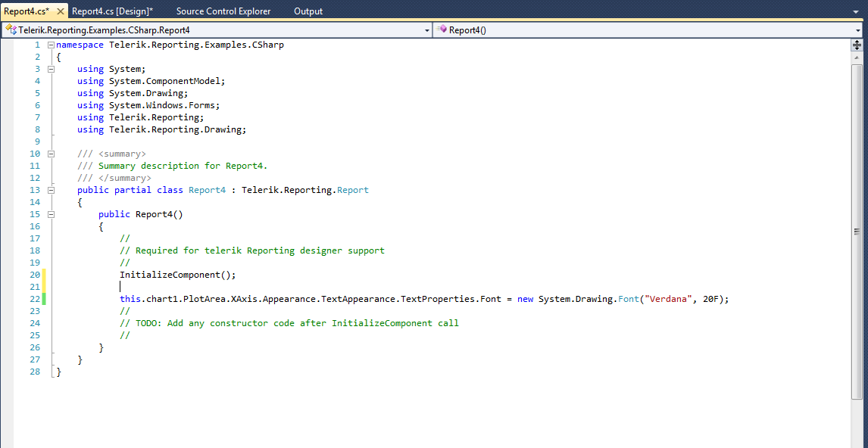Open the active documents list arrow
This screenshot has width=868, height=448.
(x=857, y=11)
